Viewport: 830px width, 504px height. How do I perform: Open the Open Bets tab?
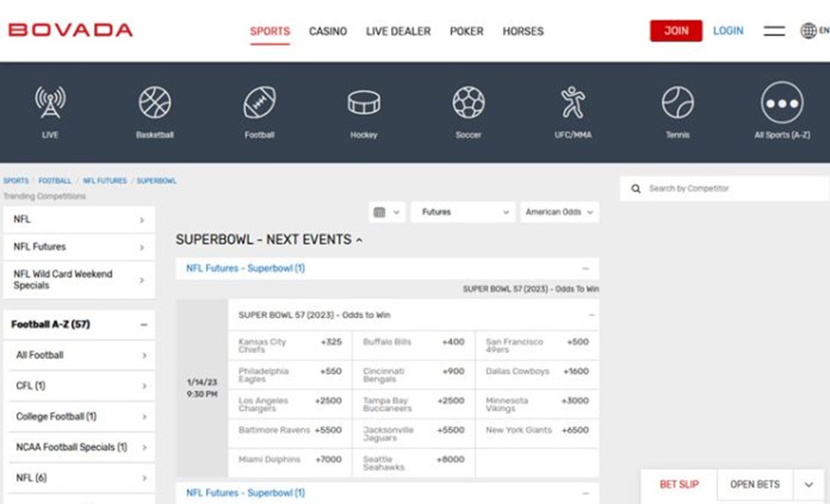(x=754, y=484)
